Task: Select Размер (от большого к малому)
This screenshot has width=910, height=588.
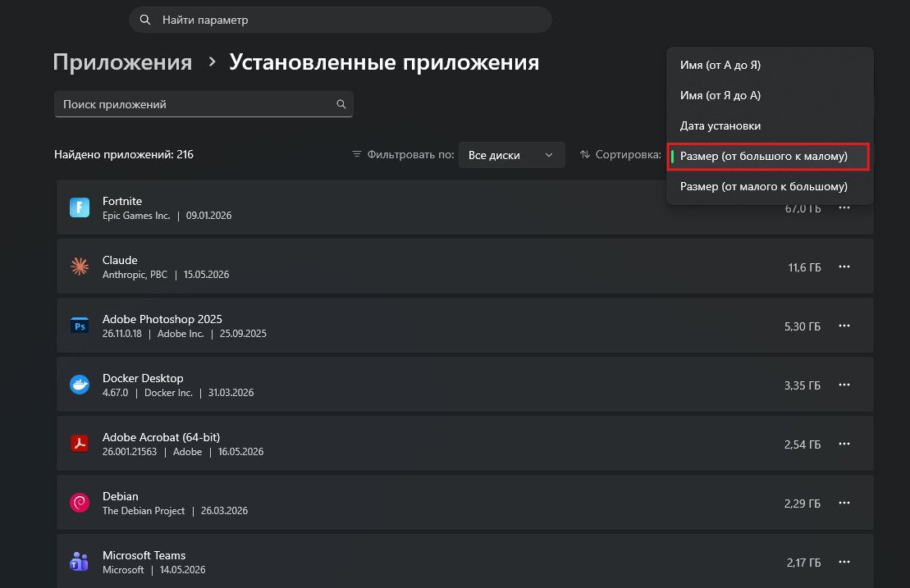Action: (770, 157)
